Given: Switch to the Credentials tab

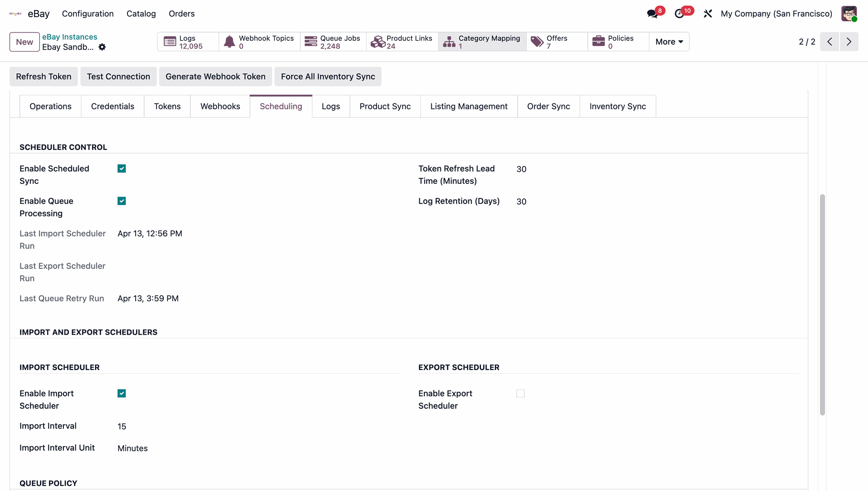Looking at the screenshot, I should (x=113, y=106).
